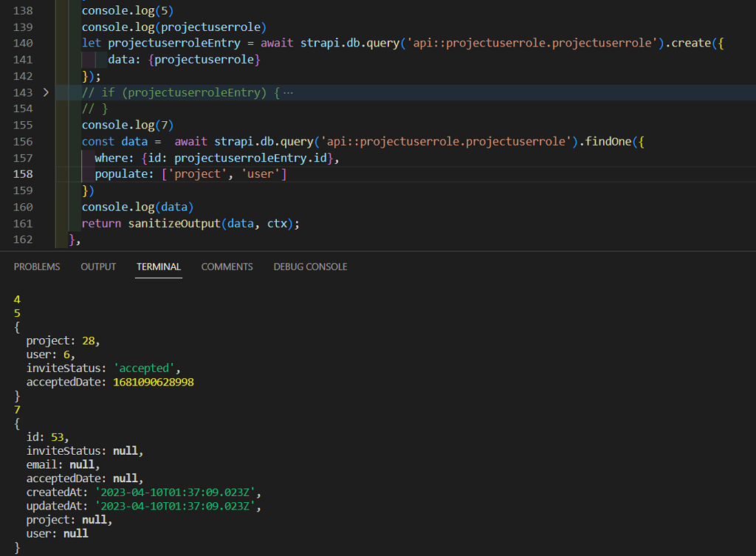Switch to the COMMENTS panel tab
This screenshot has width=756, height=556.
coord(227,267)
